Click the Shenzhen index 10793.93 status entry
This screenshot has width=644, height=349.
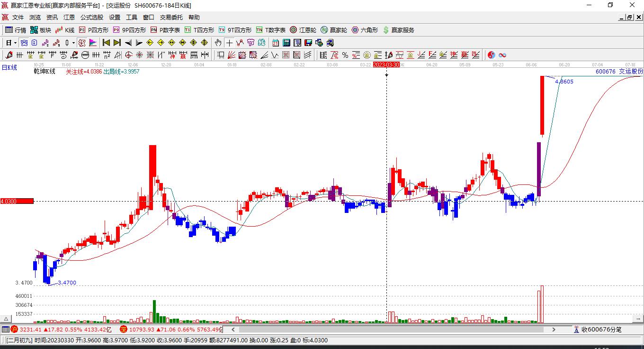(x=170, y=330)
